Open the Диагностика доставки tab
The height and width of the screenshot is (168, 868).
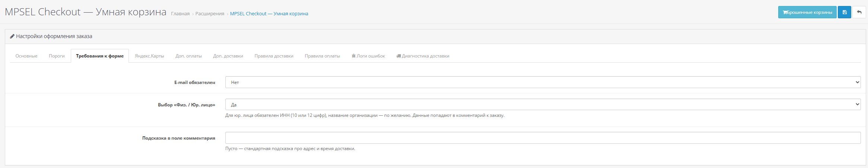[x=423, y=56]
